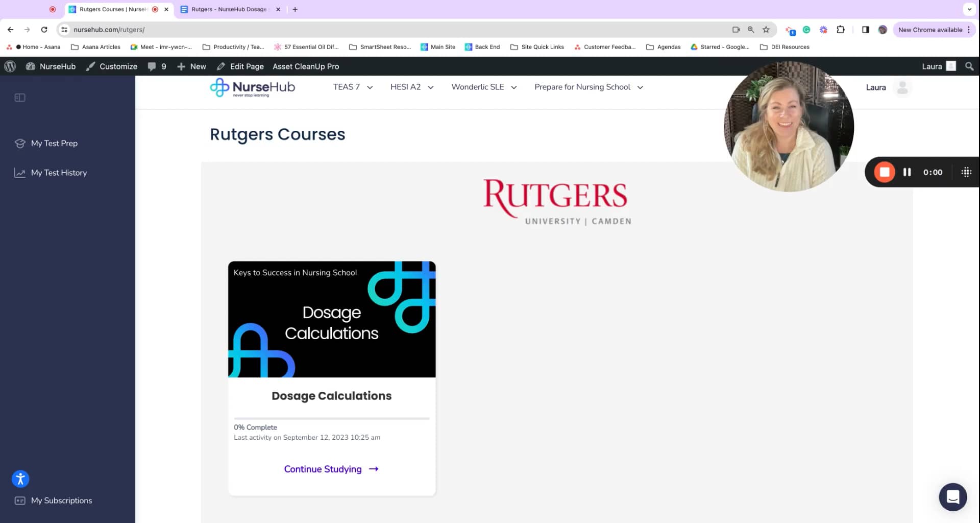The height and width of the screenshot is (523, 980).
Task: Select My Test History in sidebar
Action: (x=59, y=173)
